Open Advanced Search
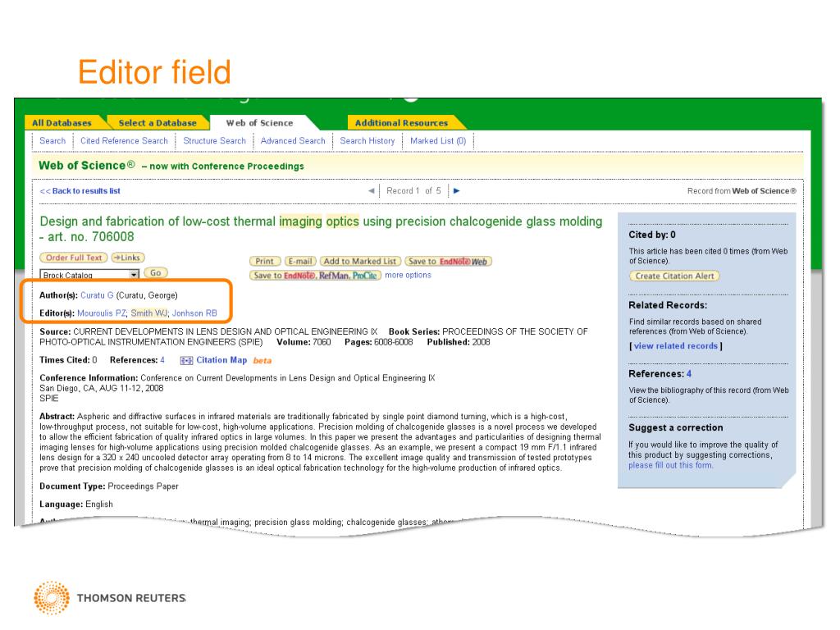 tap(293, 141)
